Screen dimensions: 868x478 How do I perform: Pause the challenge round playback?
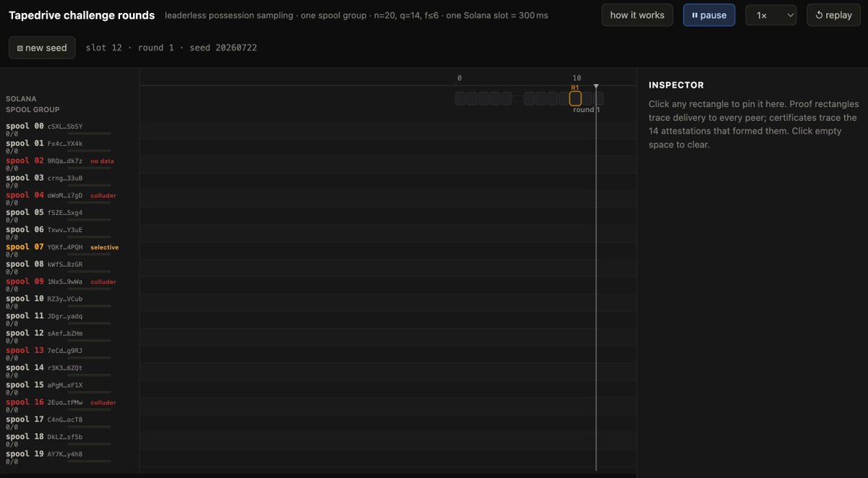pyautogui.click(x=709, y=15)
